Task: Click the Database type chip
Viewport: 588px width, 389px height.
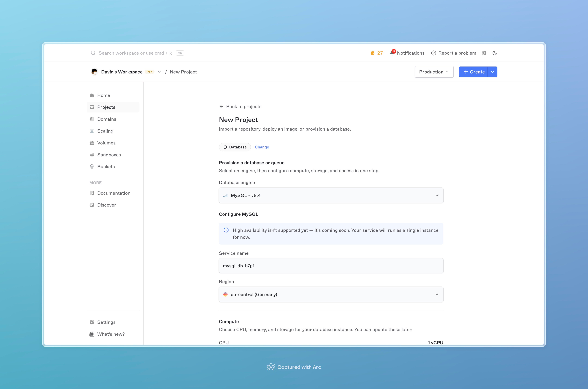Action: click(235, 147)
